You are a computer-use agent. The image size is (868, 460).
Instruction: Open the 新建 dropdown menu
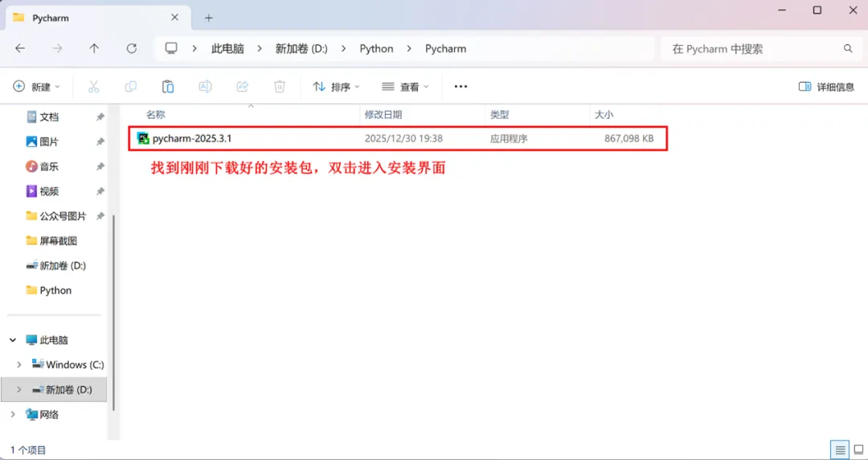[x=36, y=87]
